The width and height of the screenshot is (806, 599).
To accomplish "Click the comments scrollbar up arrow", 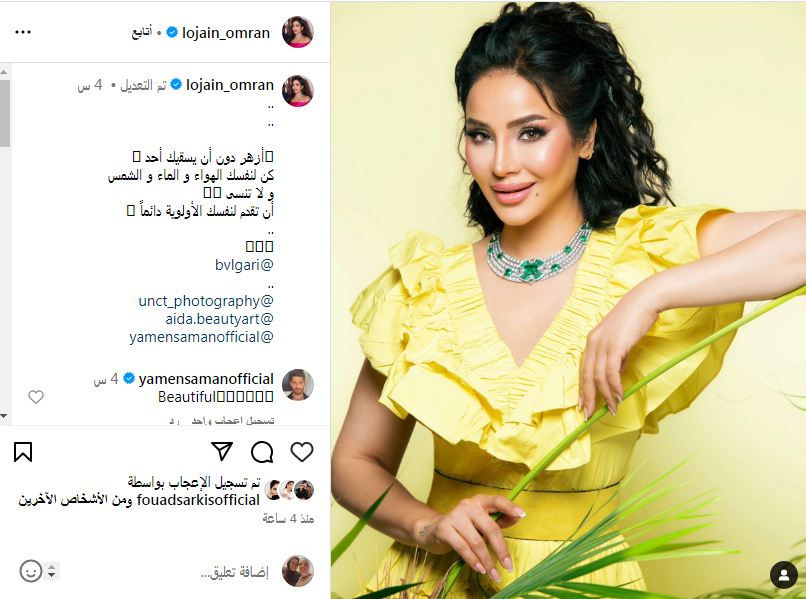I will 4,71.
